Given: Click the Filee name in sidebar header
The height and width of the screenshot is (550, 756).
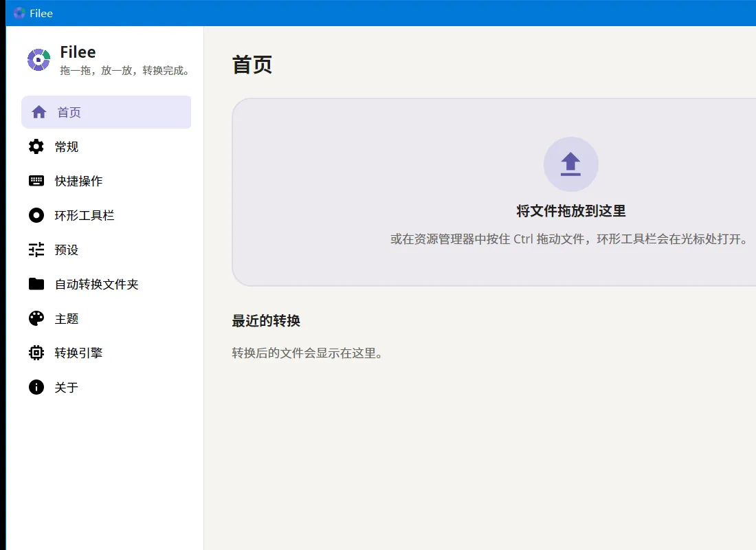Looking at the screenshot, I should pyautogui.click(x=78, y=52).
